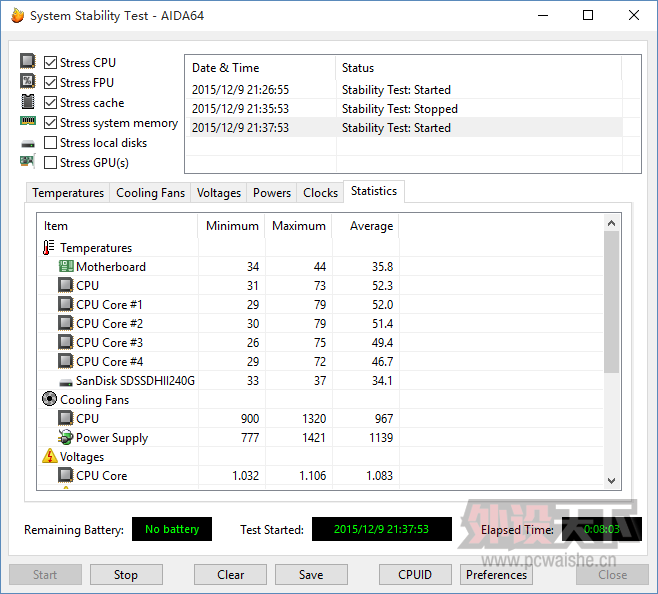Screen dimensions: 658x594
Task: Click the CPU Core voltage average 1.083
Action: click(379, 476)
